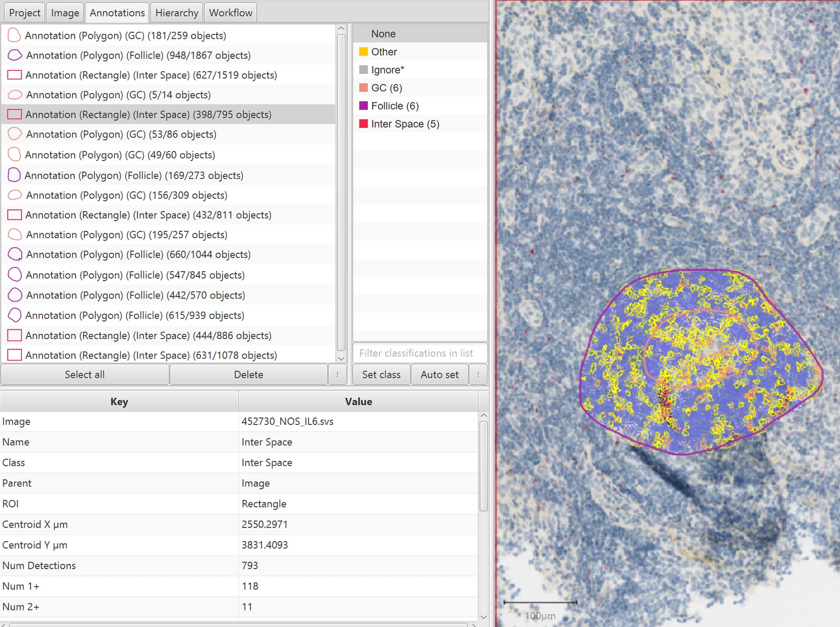Click the polygon icon of GC (53/86) annotation

[14, 133]
